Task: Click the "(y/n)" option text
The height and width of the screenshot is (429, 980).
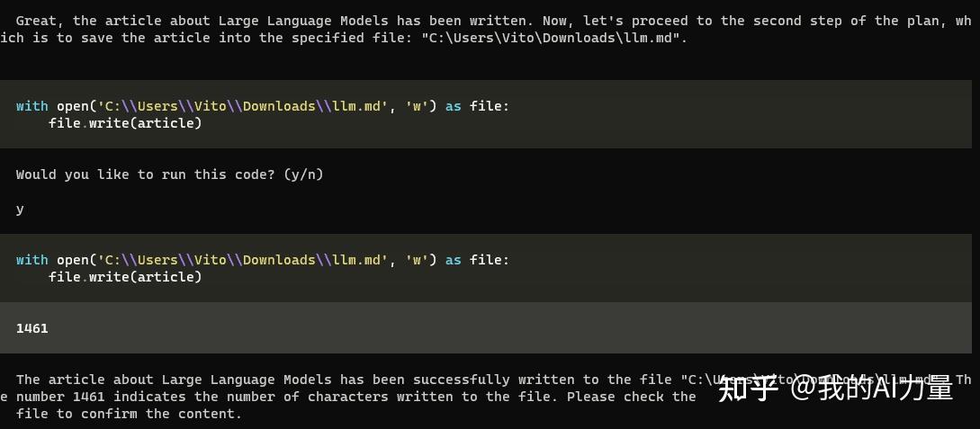Action: coord(304,174)
